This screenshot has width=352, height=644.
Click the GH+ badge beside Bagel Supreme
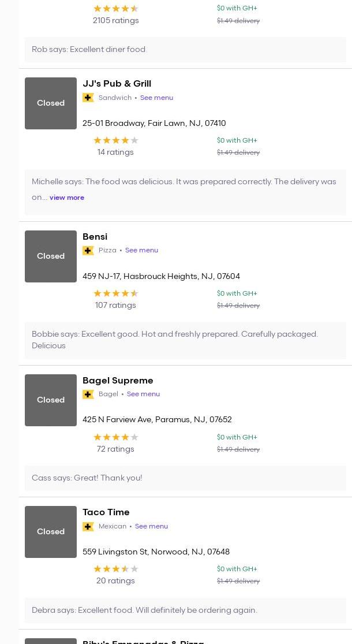(x=88, y=394)
